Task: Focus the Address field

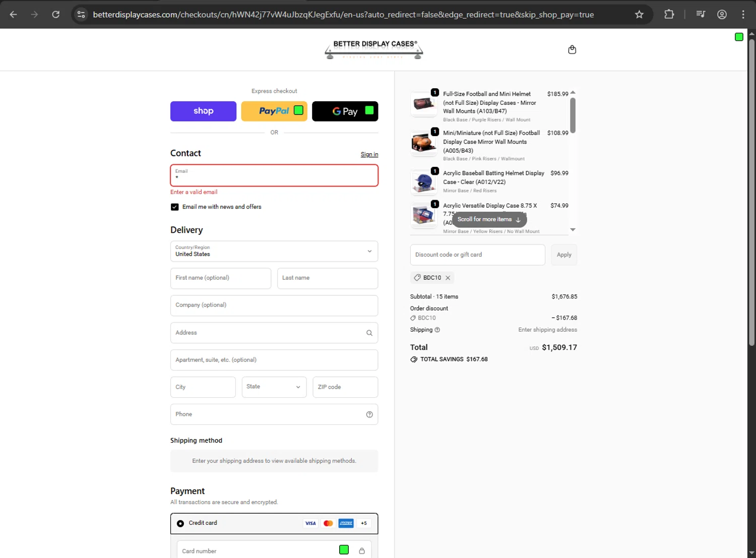Action: pyautogui.click(x=274, y=333)
